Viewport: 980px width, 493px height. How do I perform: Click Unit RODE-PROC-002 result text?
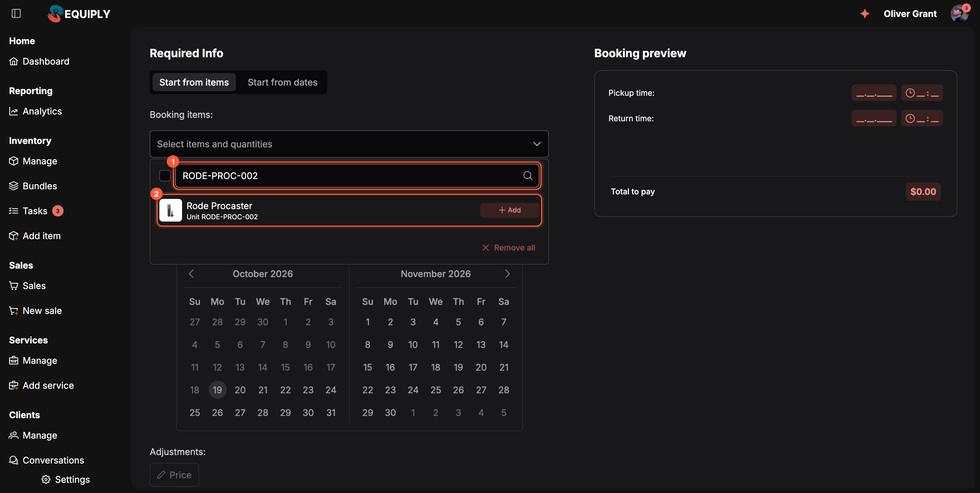tap(222, 217)
